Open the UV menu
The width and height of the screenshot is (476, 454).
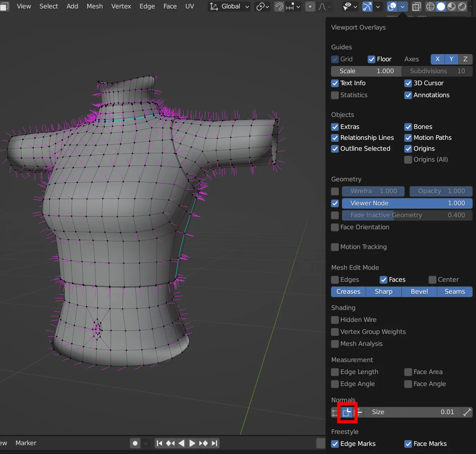click(190, 6)
